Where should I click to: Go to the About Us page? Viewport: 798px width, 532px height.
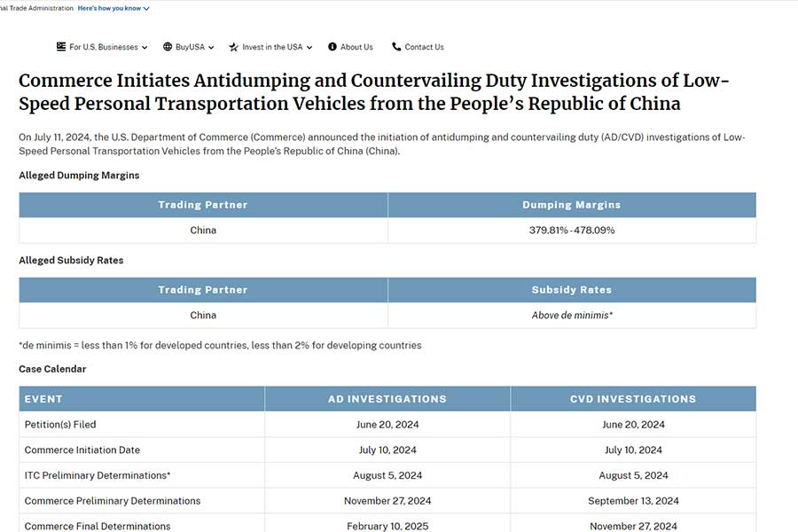coord(350,47)
